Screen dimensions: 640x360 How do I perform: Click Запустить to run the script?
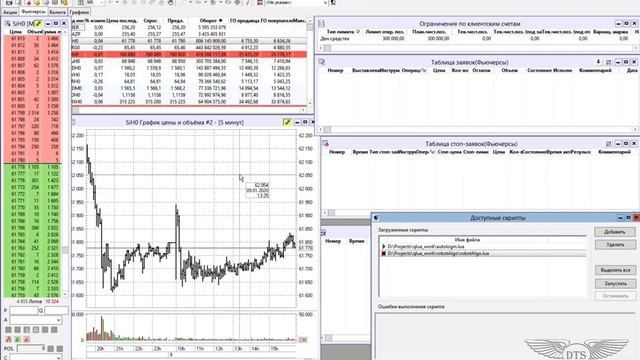[615, 283]
